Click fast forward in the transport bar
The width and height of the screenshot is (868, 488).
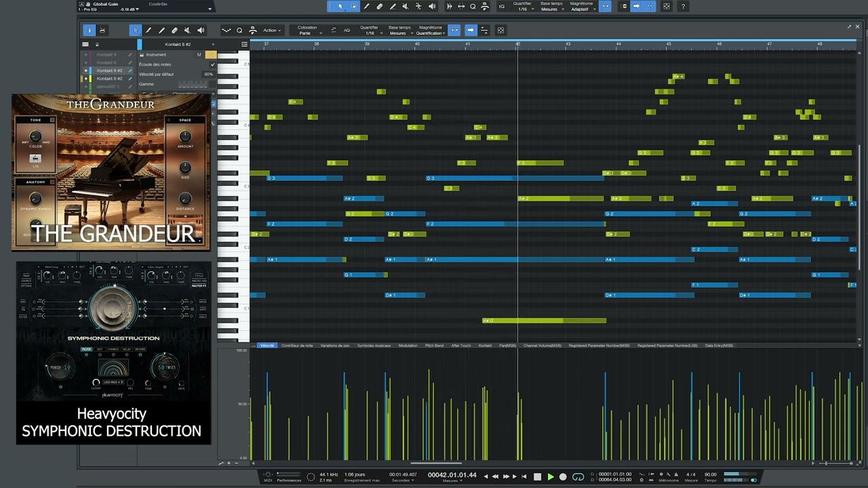pos(506,476)
